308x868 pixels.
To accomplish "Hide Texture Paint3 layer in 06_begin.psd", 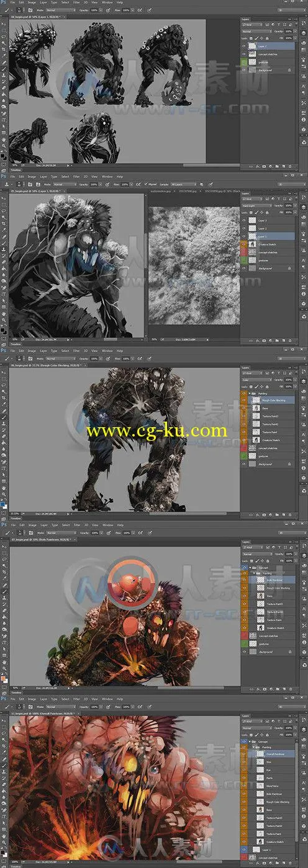I will pyautogui.click(x=245, y=416).
